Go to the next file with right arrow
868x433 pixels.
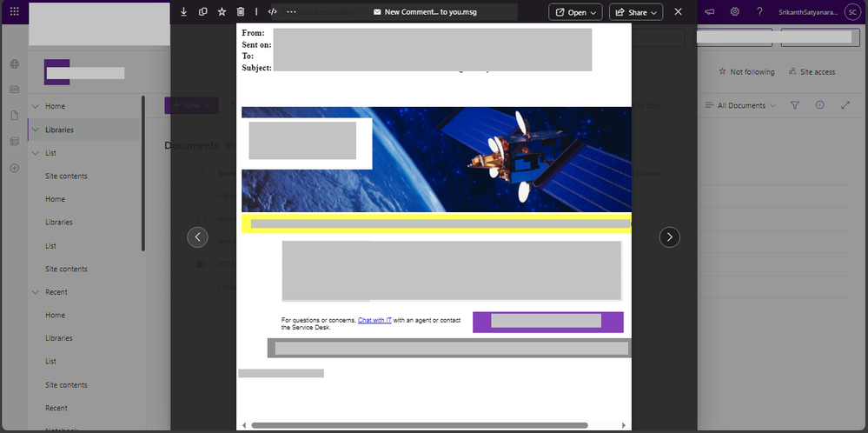click(669, 237)
